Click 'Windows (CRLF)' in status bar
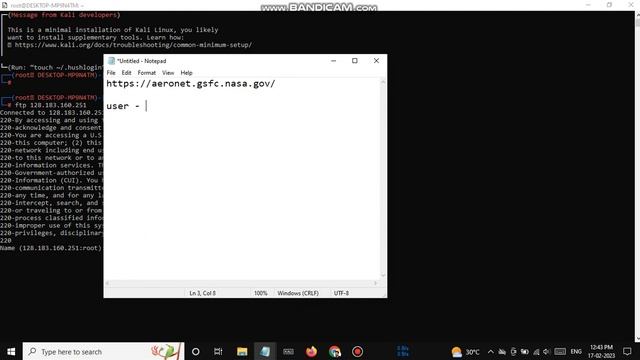 click(x=298, y=293)
